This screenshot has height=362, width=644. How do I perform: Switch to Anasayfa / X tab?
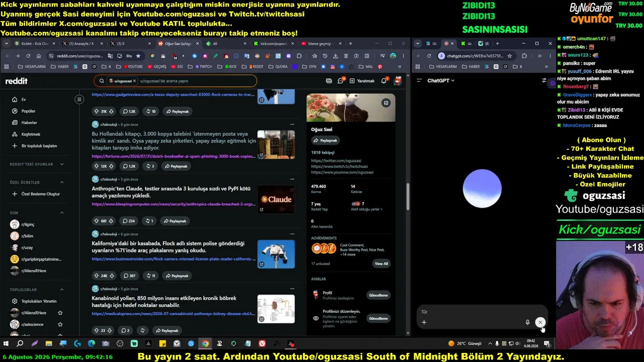[82, 44]
